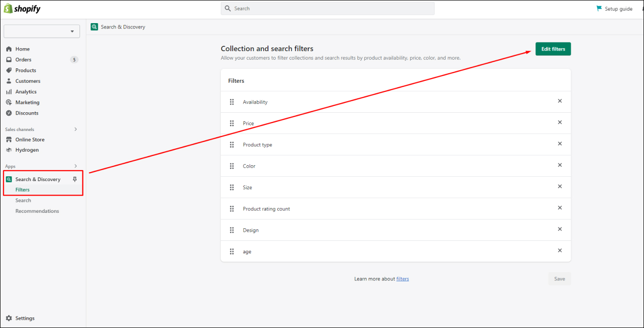Click the Online Store storefront icon
Viewport: 644px width, 328px height.
pos(9,140)
